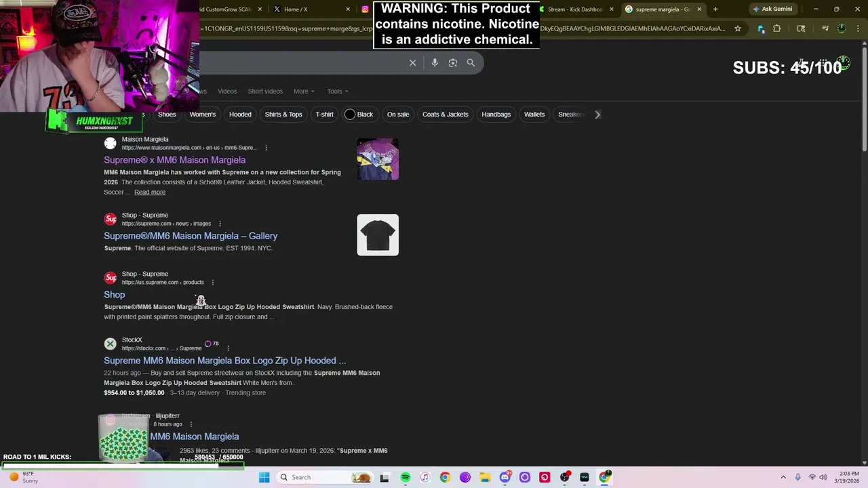Apply the Shirts & Tops filter chip

[x=283, y=115]
